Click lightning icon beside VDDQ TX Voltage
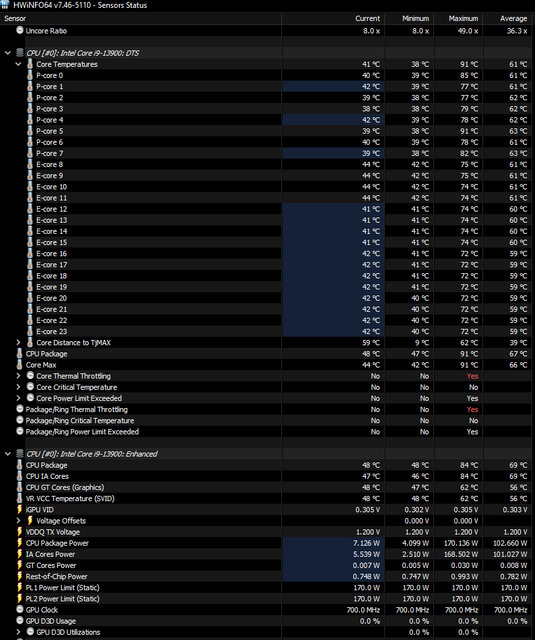The width and height of the screenshot is (535, 640). coord(20,531)
